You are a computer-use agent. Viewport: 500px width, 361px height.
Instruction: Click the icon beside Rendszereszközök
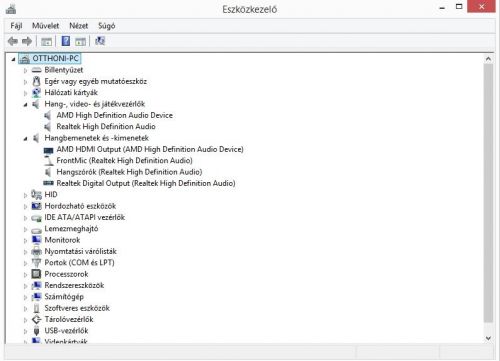click(x=36, y=286)
